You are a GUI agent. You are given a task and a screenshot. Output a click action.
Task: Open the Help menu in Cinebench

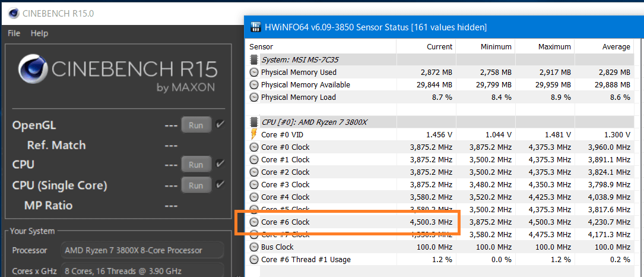(39, 33)
